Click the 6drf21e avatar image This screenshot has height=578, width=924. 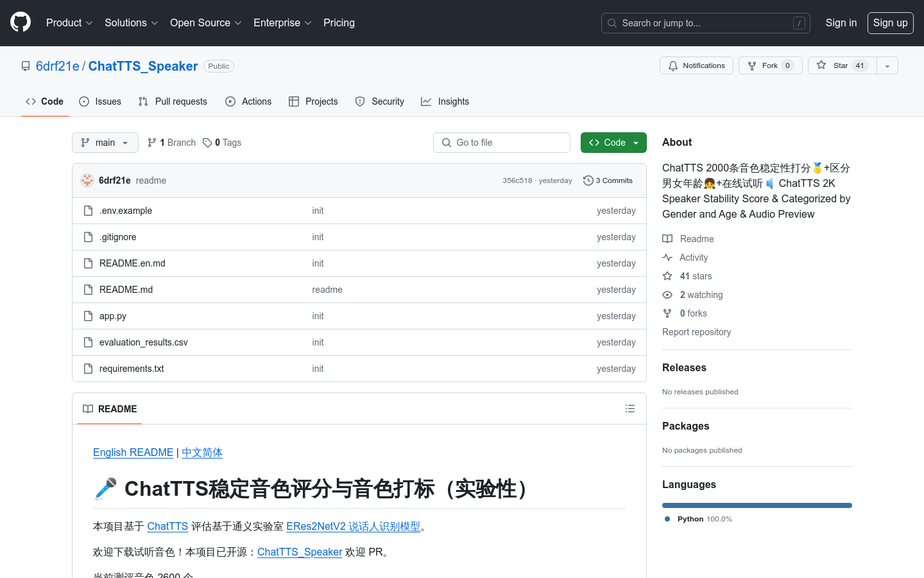coord(87,180)
